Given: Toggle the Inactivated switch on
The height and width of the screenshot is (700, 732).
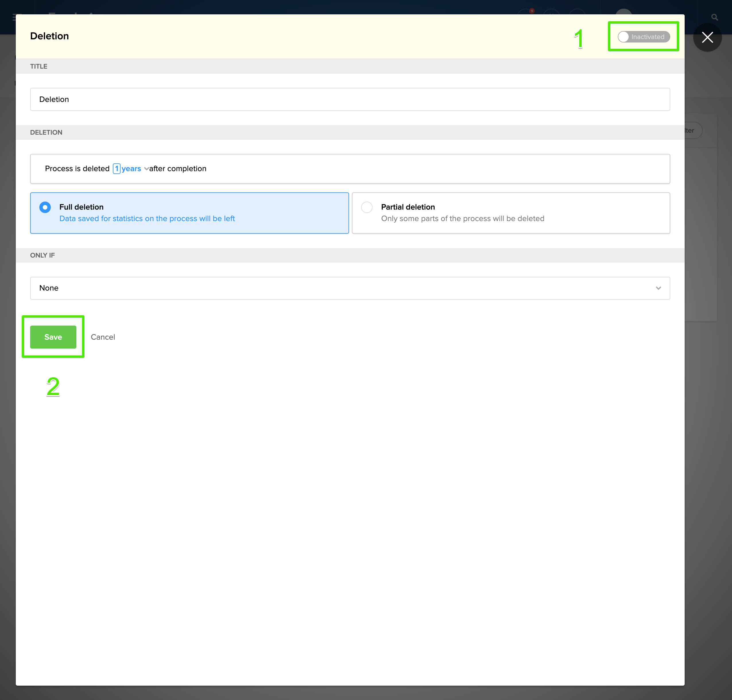Looking at the screenshot, I should pyautogui.click(x=643, y=36).
